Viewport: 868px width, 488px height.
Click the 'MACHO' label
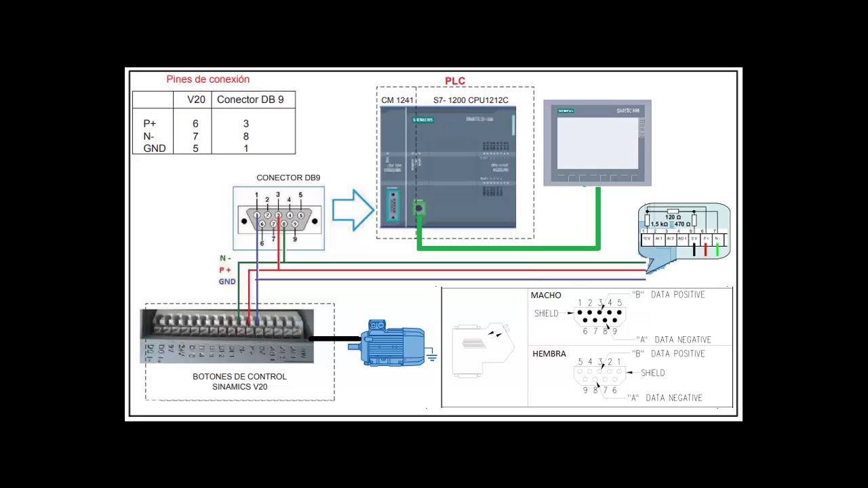[x=546, y=296]
